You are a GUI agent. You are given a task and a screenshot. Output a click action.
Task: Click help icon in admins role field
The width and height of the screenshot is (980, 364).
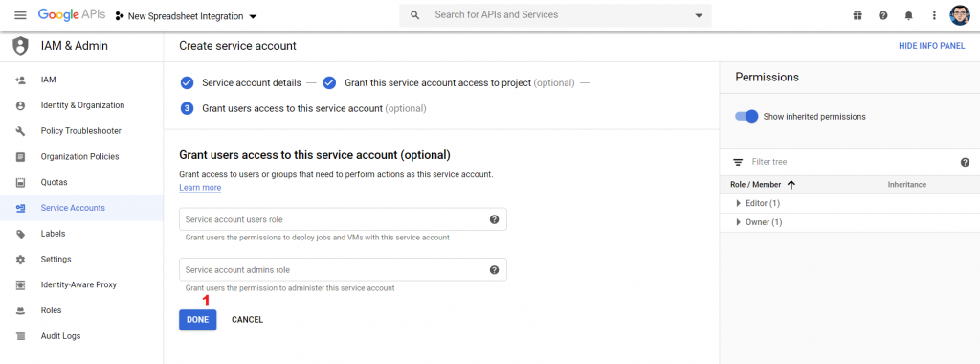(495, 269)
